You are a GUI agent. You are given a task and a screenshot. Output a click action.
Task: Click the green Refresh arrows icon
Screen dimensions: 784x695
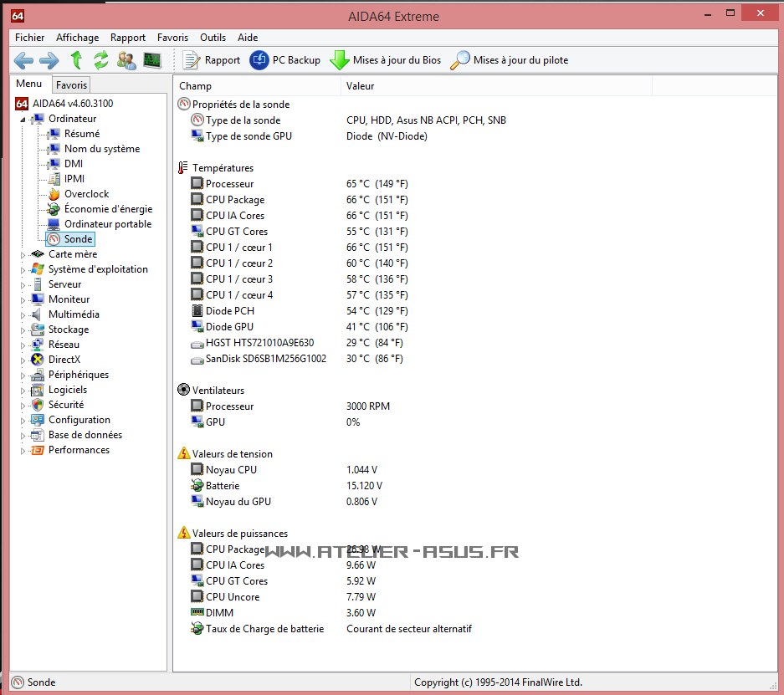(x=101, y=60)
